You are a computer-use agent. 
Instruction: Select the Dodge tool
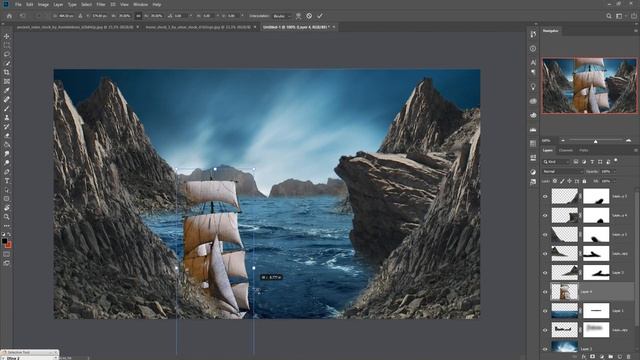tap(7, 162)
